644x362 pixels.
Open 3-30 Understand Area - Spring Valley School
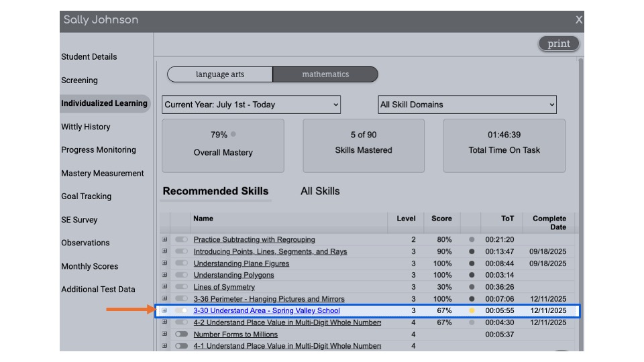point(266,310)
